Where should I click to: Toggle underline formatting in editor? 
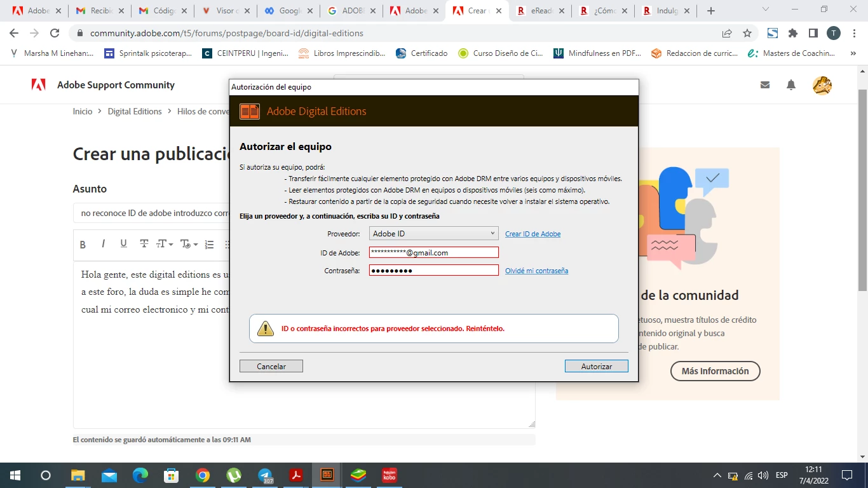tap(123, 244)
